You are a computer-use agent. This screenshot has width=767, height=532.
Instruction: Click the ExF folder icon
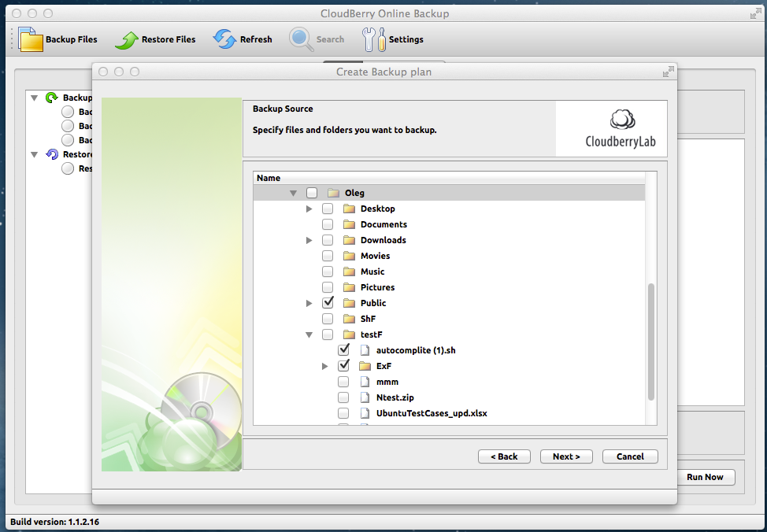point(365,366)
